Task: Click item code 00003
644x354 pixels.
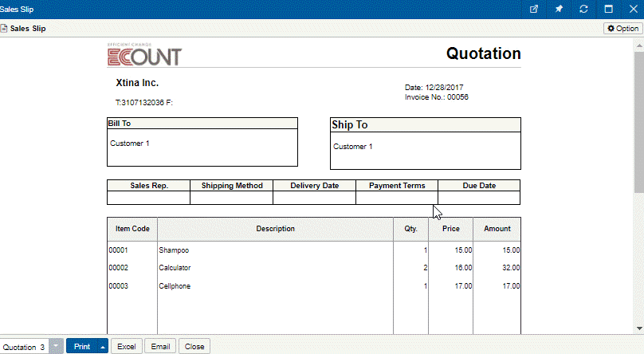Action: [x=118, y=285]
